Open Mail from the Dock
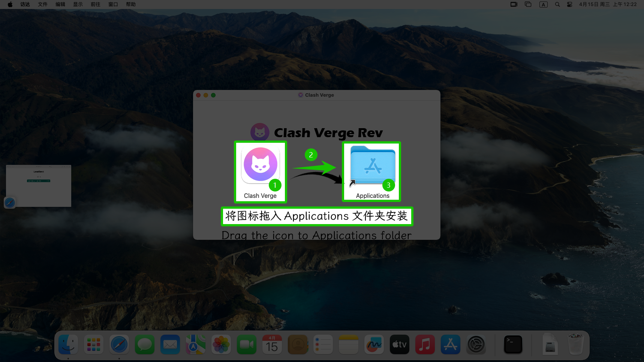This screenshot has height=362, width=644. click(x=170, y=344)
